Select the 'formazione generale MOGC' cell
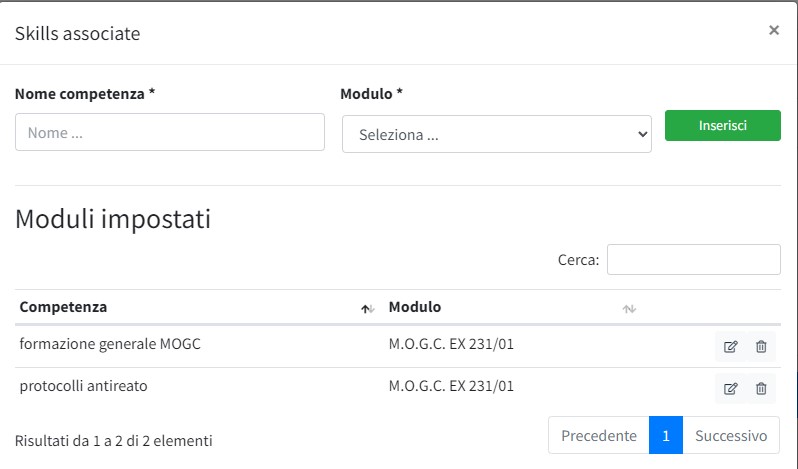Screen dimensions: 798x469 (110, 346)
